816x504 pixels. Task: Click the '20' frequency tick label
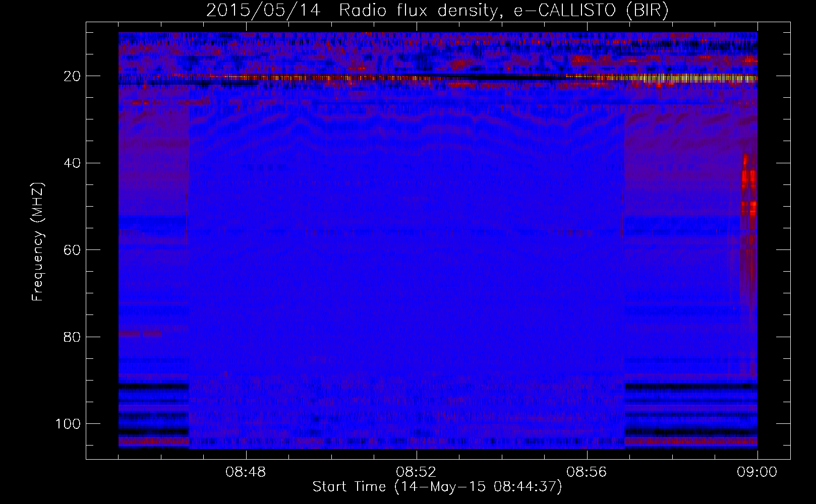(73, 76)
